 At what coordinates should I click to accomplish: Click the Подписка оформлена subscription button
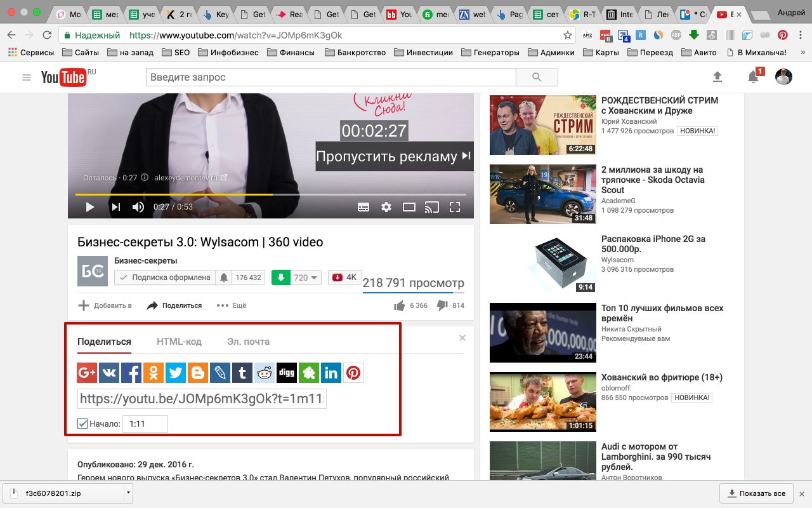point(165,277)
